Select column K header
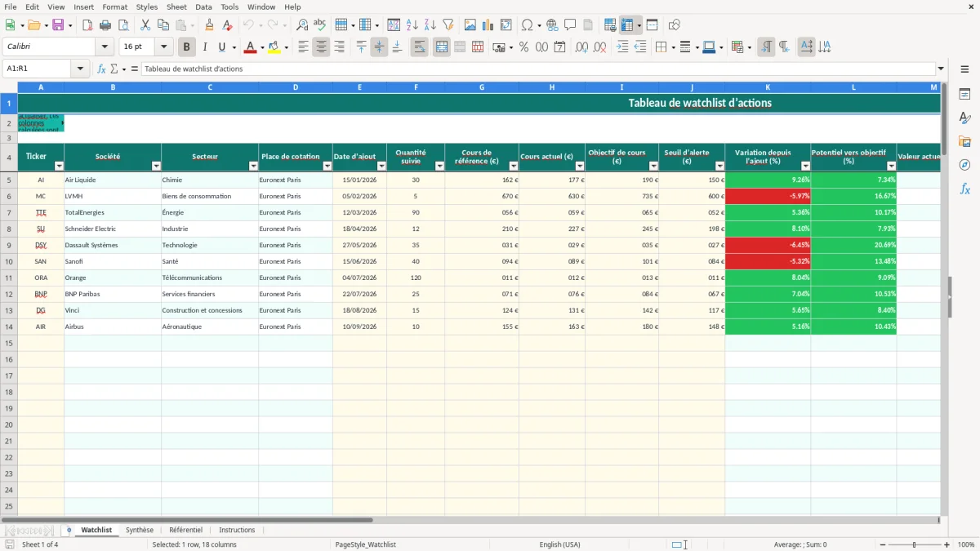 (768, 87)
